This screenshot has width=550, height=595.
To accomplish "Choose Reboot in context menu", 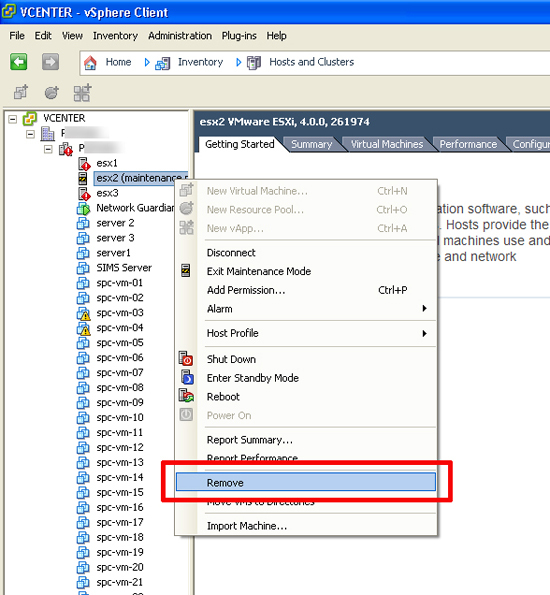I will [x=223, y=397].
